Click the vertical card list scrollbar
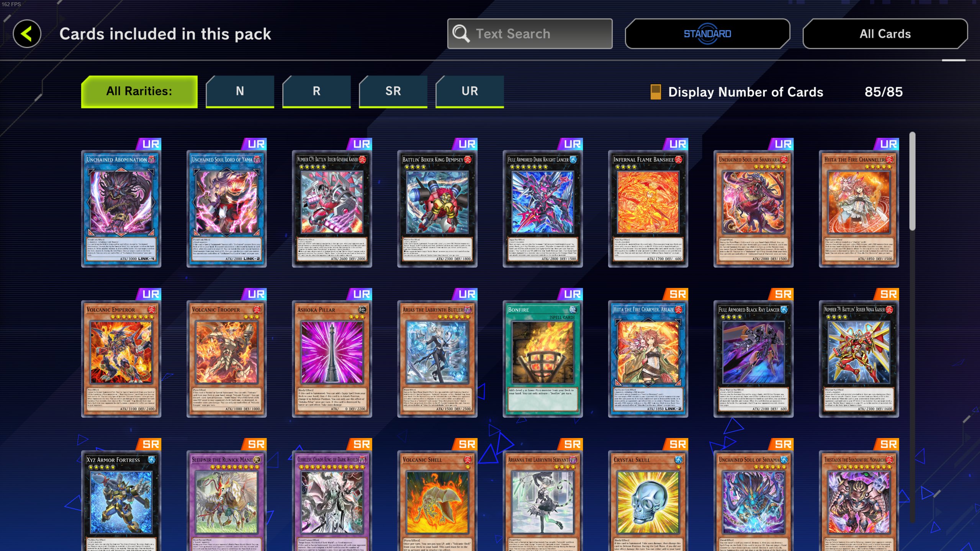This screenshot has height=551, width=980. tap(913, 181)
